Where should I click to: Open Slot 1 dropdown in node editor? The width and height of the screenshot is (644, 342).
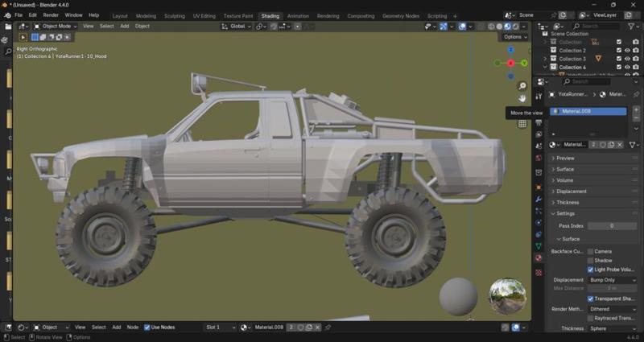[x=220, y=328]
